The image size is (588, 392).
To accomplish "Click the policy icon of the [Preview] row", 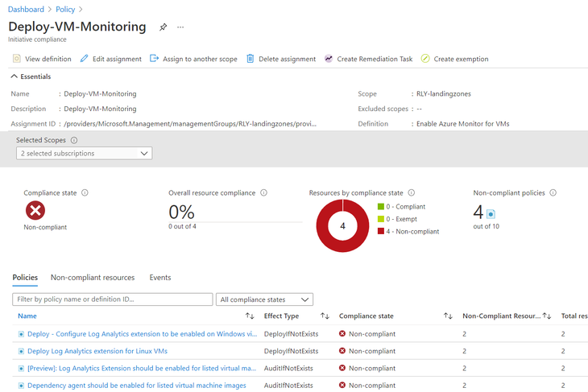I will pos(21,369).
